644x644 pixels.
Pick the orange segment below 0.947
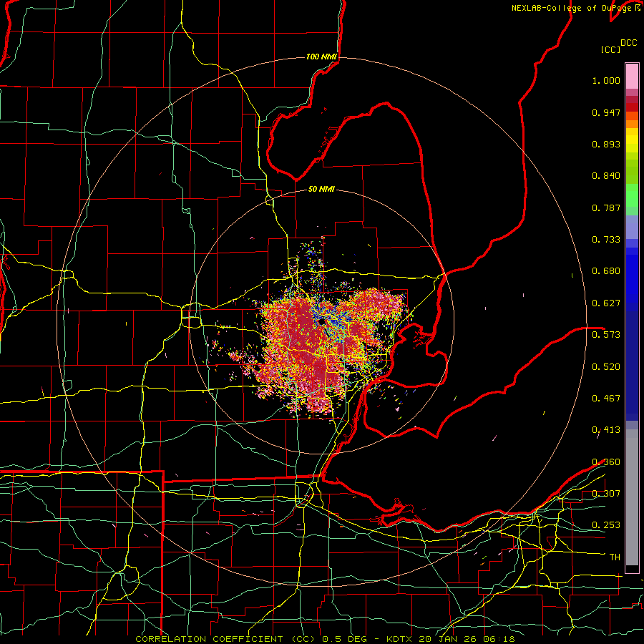[632, 124]
